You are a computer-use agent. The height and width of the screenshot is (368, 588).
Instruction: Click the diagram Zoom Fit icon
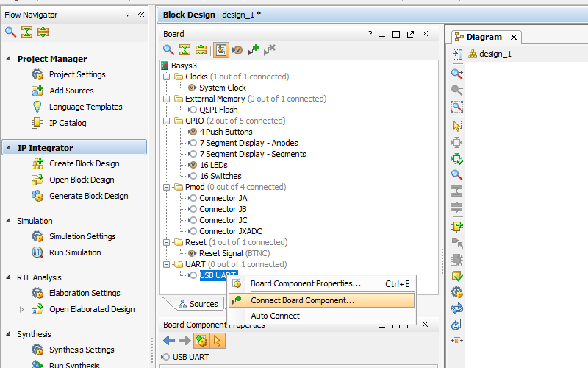456,107
